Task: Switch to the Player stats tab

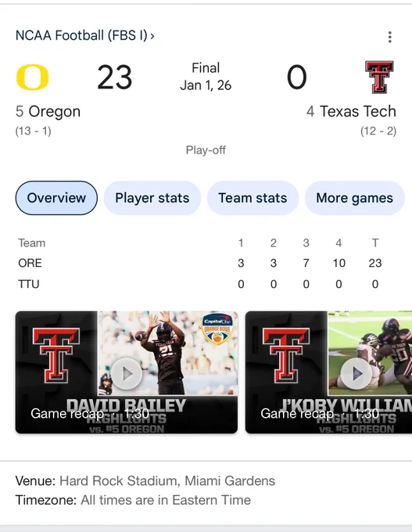Action: coord(152,198)
